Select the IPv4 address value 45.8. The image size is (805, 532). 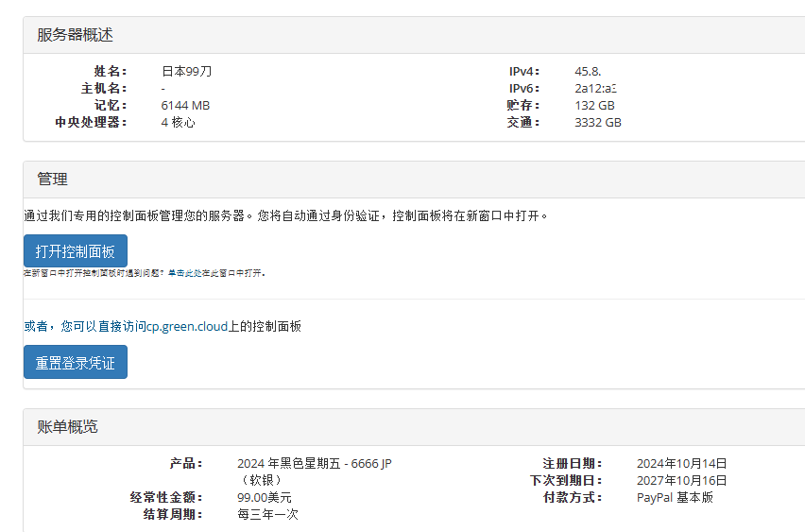pos(588,71)
